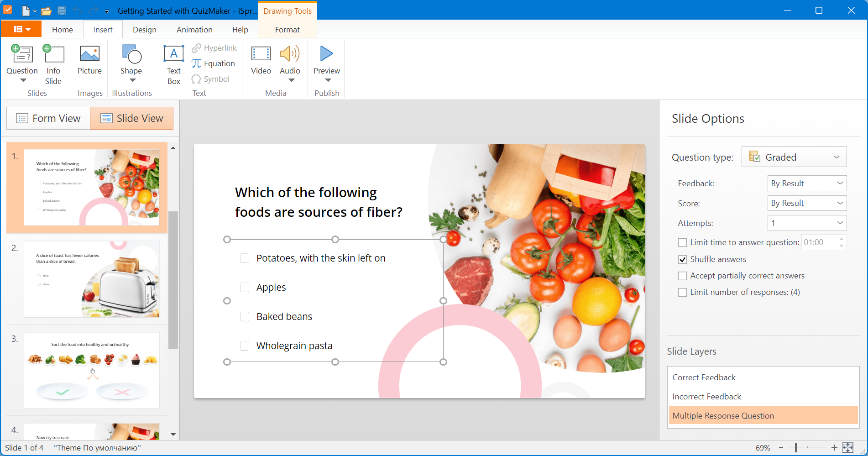Select the toast True/False slide thumbnail

point(91,279)
